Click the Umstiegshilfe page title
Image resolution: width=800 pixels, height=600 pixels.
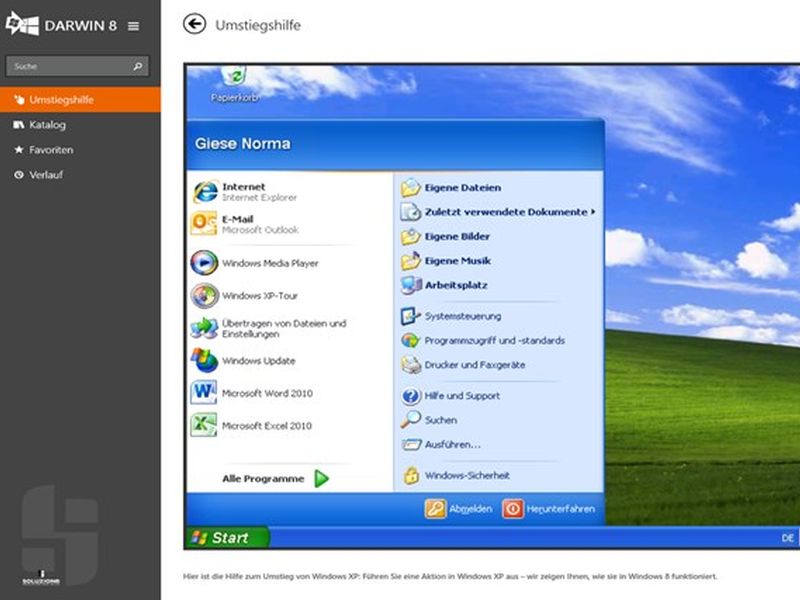pyautogui.click(x=258, y=25)
